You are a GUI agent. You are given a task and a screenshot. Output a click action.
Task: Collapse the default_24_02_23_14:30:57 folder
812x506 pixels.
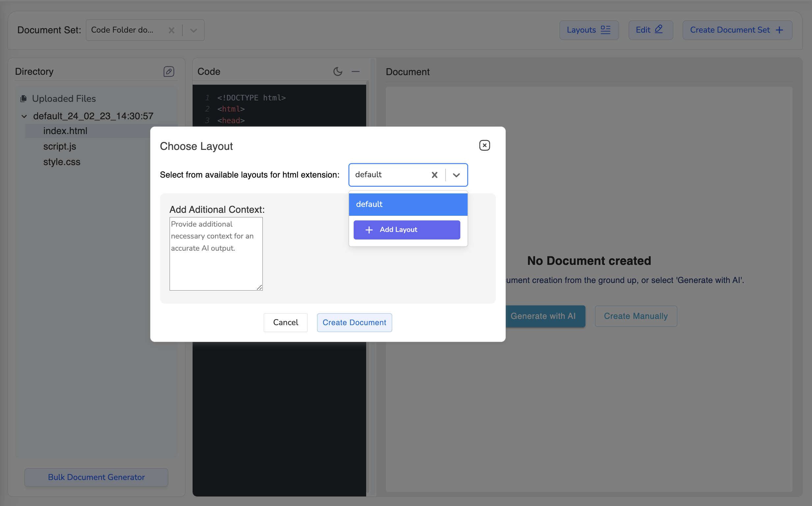24,116
